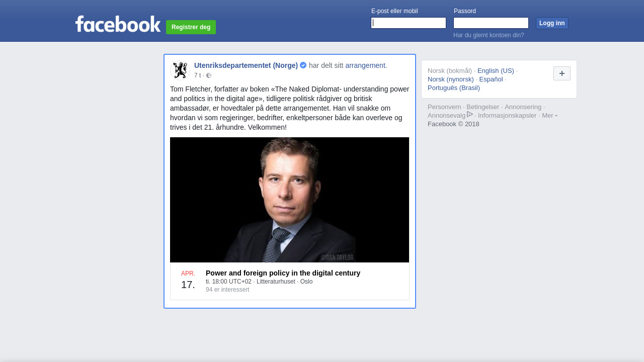This screenshot has width=644, height=362.
Task: Focus the E-post eller mobil field
Action: [x=408, y=23]
